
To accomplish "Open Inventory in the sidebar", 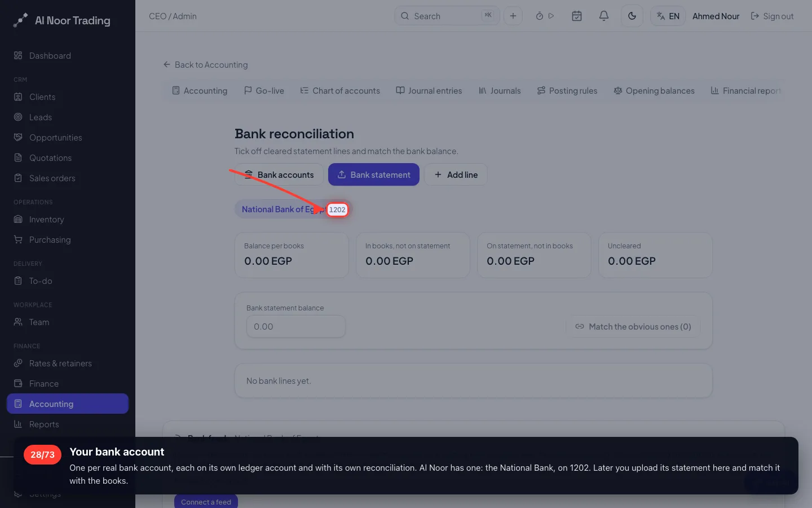I will (x=68, y=219).
